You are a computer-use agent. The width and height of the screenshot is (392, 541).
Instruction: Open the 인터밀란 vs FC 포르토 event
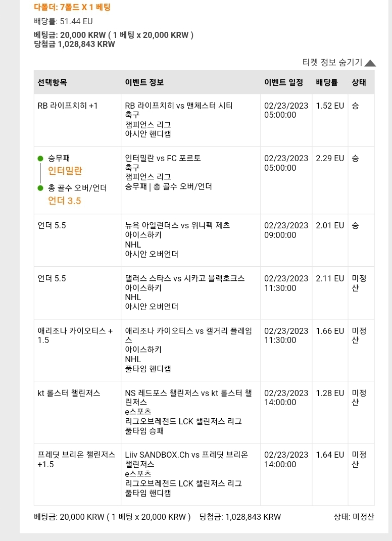[163, 158]
